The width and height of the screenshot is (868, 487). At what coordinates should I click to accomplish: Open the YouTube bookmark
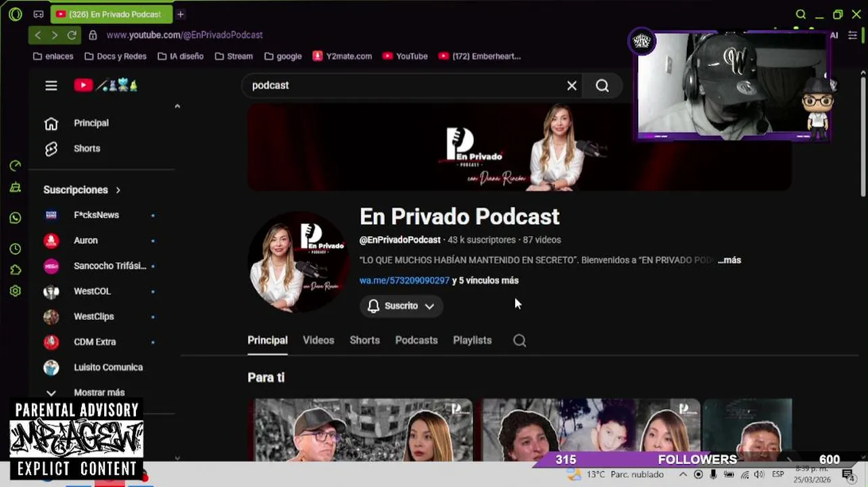pyautogui.click(x=405, y=56)
